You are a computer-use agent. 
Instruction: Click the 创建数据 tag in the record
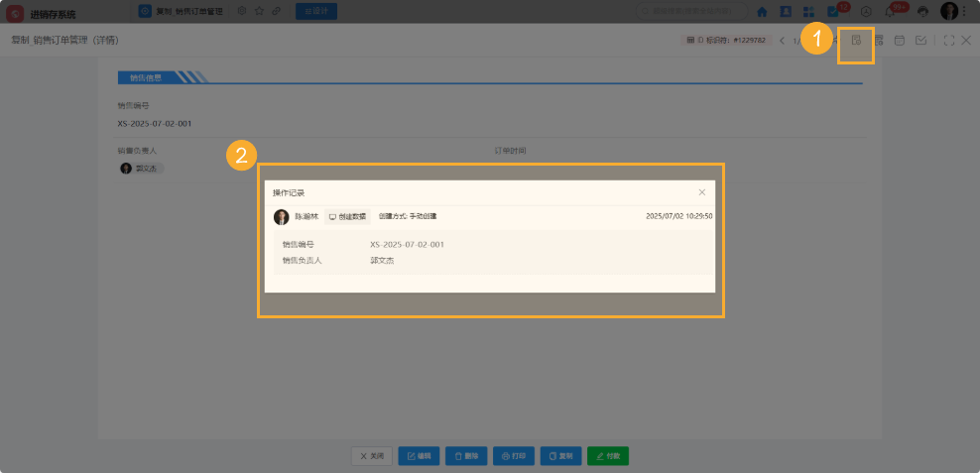point(347,217)
